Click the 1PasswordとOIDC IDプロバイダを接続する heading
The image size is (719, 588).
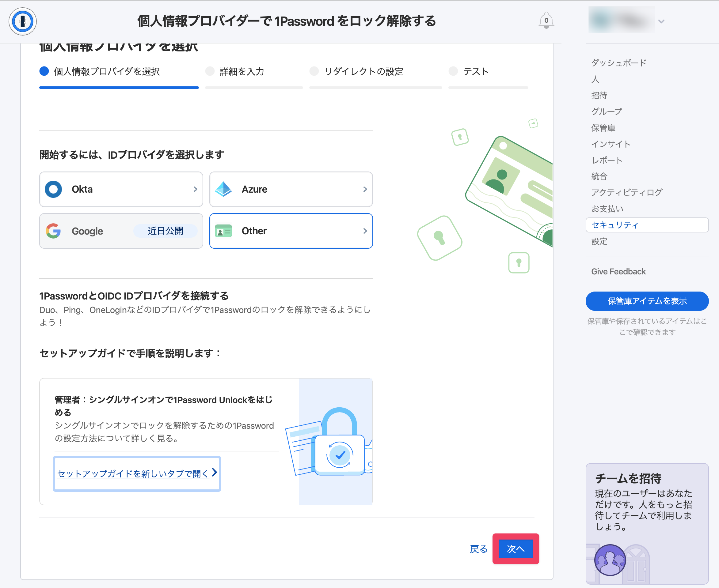click(x=134, y=296)
